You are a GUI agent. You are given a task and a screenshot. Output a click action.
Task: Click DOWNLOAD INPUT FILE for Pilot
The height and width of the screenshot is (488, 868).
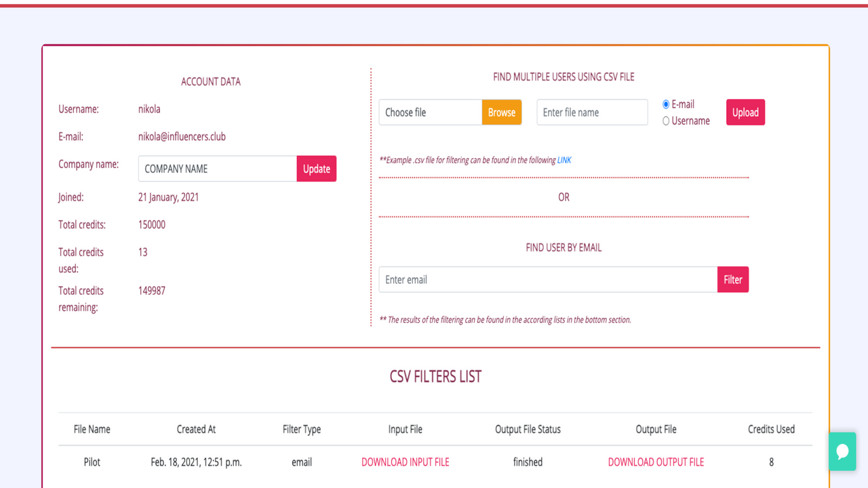click(x=405, y=462)
